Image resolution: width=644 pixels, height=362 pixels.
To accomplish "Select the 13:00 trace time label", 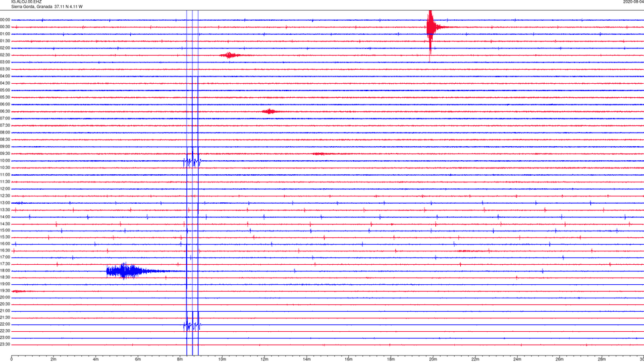I will point(5,202).
